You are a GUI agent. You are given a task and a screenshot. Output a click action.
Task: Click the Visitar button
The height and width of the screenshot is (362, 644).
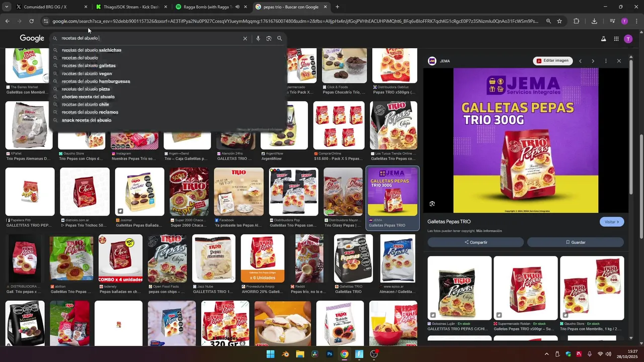click(612, 222)
